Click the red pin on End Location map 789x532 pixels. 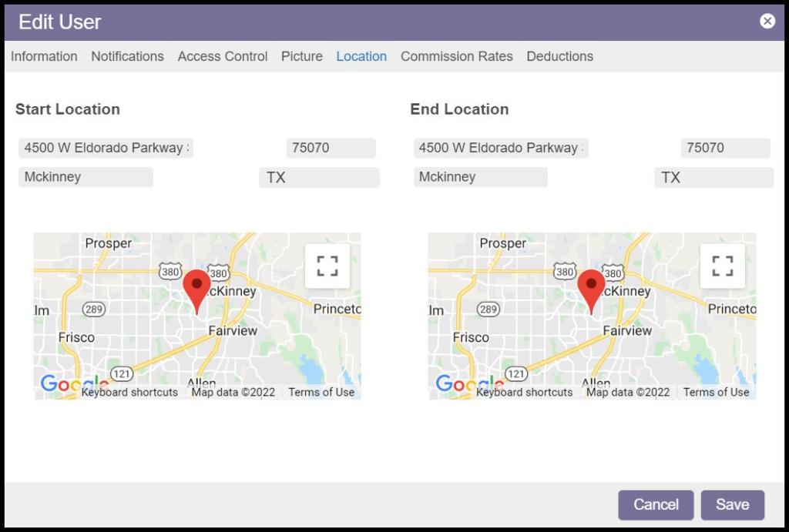[x=591, y=288]
